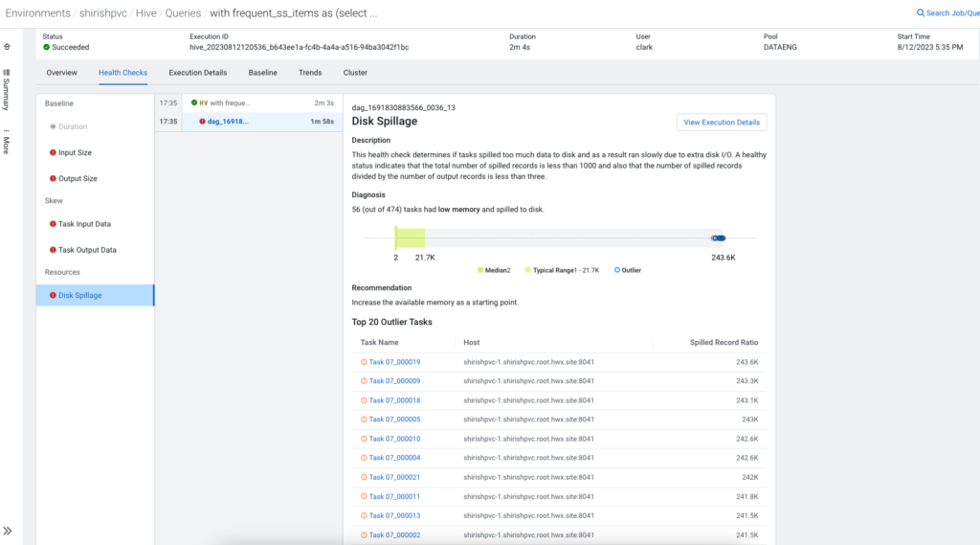Click the Search Job/Query magnifier icon
The image size is (980, 545).
pyautogui.click(x=921, y=13)
